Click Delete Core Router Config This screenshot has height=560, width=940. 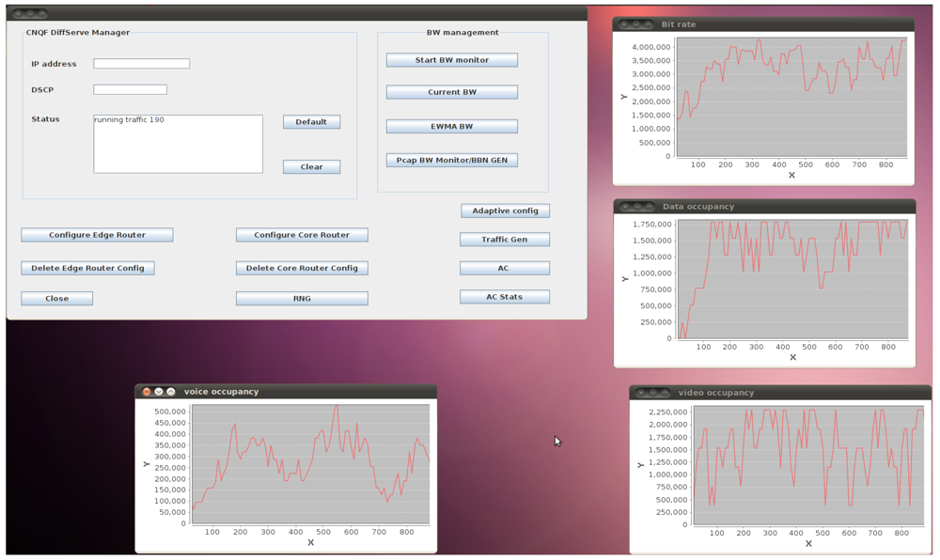[302, 269]
